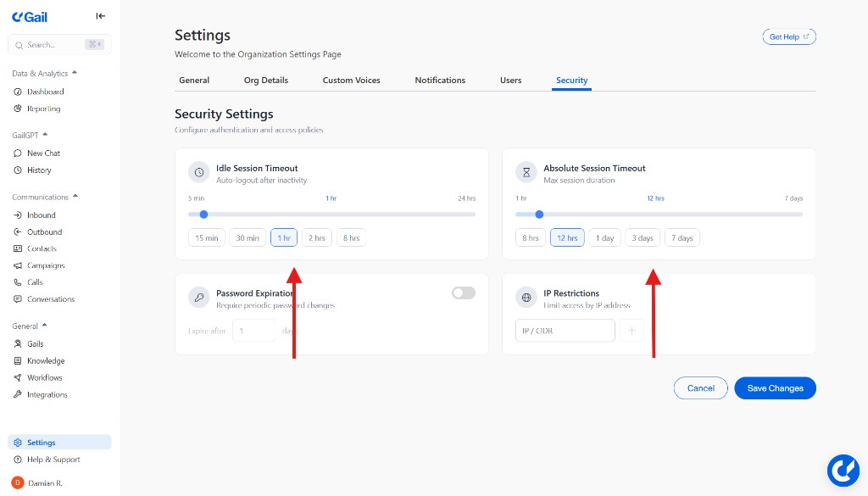Click the Get Help link
Viewport: 868px width, 496px height.
coord(789,36)
